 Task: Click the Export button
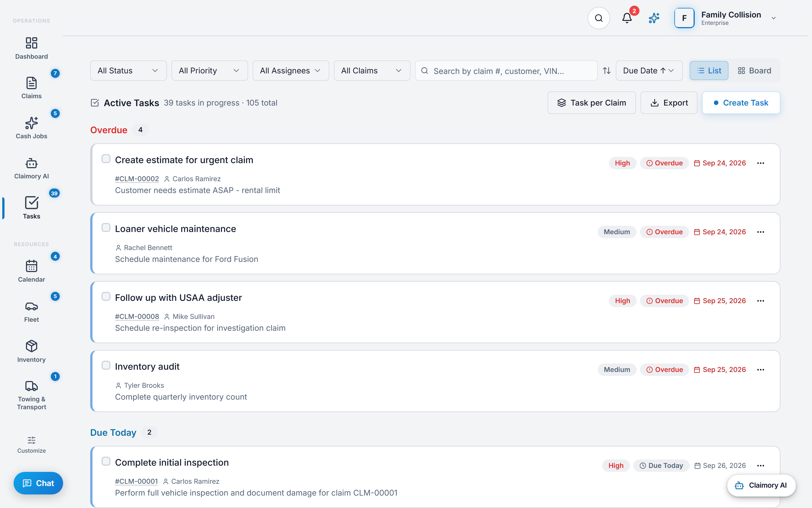click(669, 103)
